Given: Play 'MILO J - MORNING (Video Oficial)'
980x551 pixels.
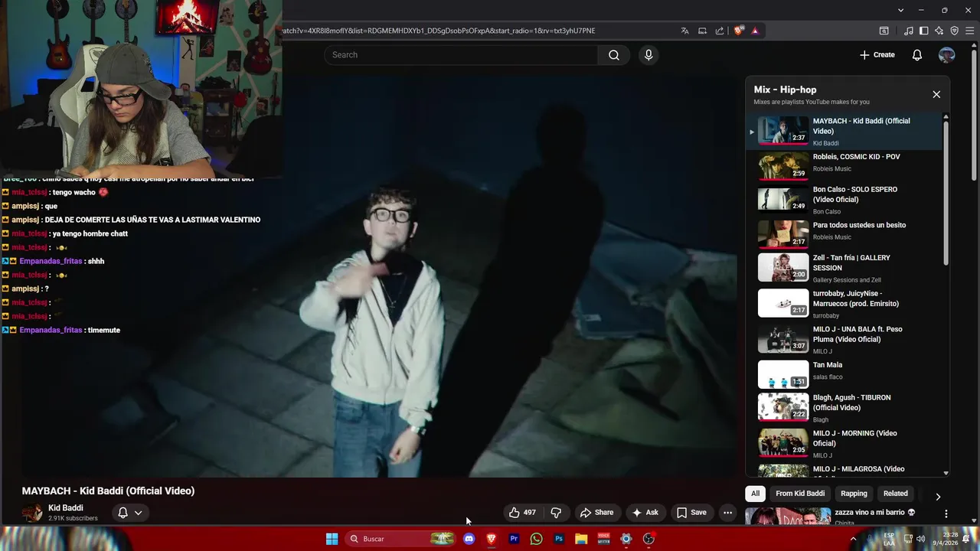Looking at the screenshot, I should [x=843, y=443].
